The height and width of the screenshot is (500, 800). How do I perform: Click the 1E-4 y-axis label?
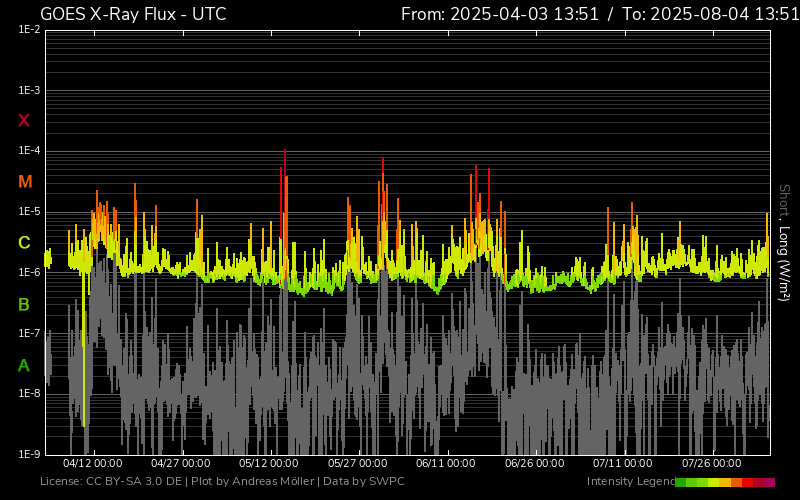point(29,152)
